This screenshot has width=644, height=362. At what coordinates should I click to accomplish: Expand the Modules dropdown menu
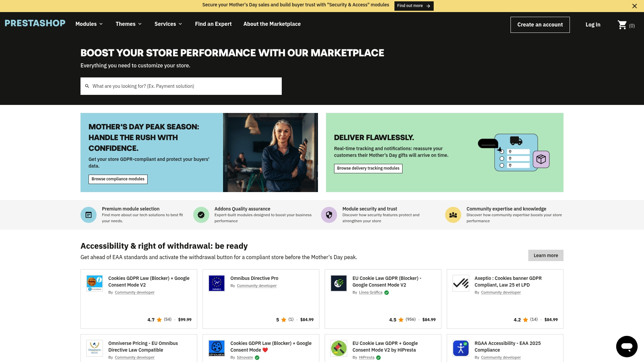pyautogui.click(x=89, y=24)
